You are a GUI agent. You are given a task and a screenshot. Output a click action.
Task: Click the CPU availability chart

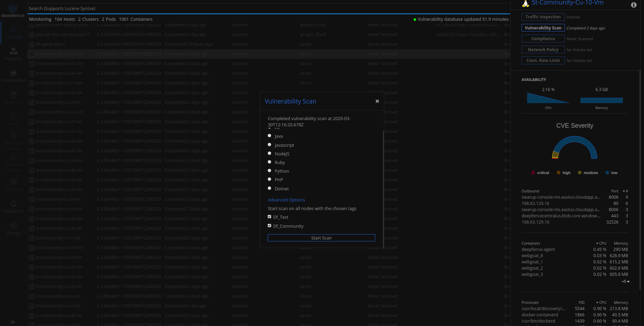click(548, 98)
